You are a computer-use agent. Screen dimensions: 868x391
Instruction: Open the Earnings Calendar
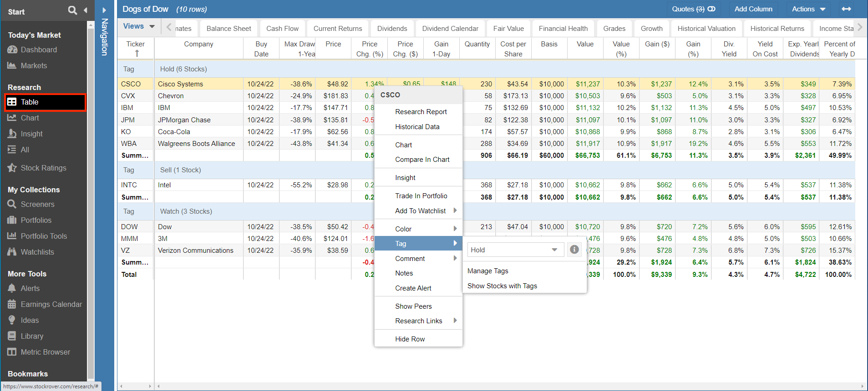pyautogui.click(x=51, y=304)
